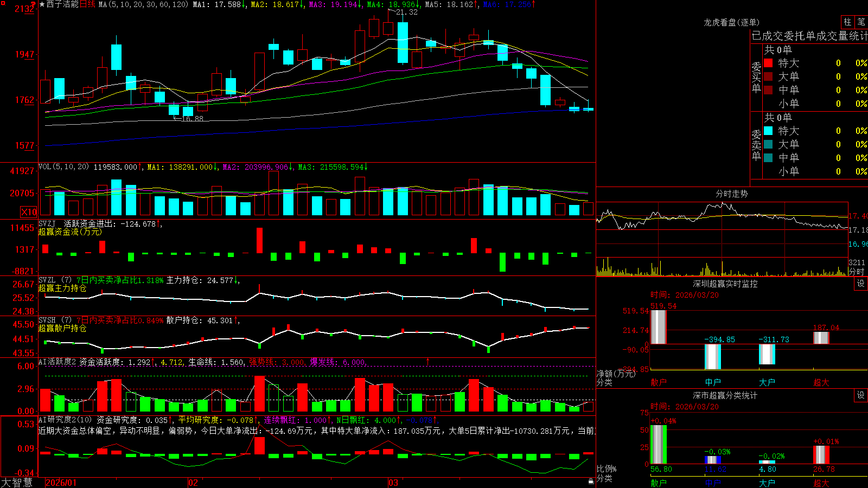
Task: Click dark red 大单 swatch in 委买单
Action: coord(768,76)
